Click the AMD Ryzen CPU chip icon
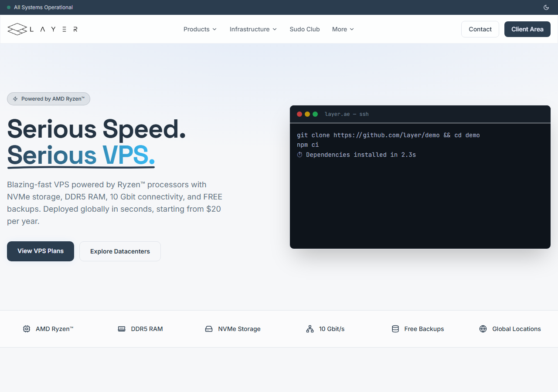 point(27,329)
